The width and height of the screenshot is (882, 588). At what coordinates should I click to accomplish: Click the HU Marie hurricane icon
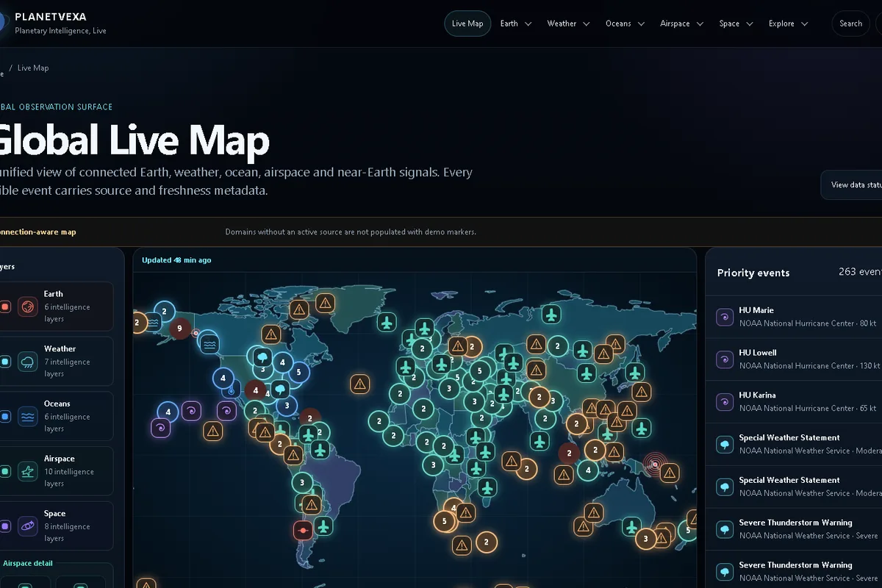coord(725,317)
